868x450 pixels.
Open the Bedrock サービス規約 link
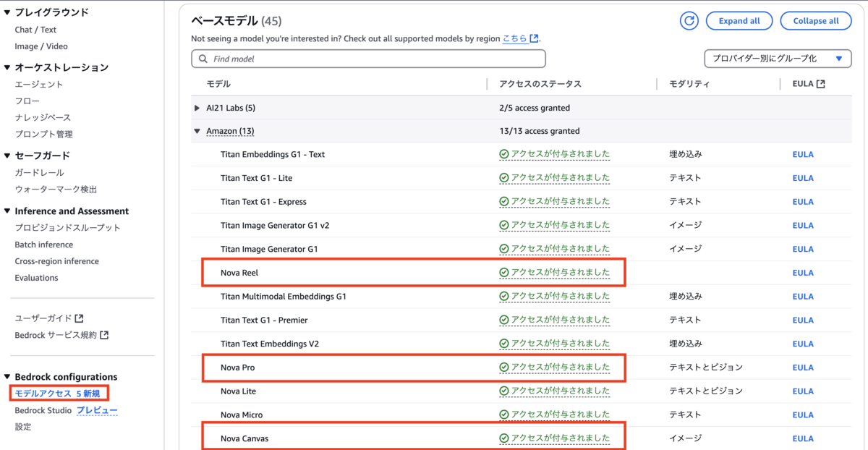pos(56,335)
